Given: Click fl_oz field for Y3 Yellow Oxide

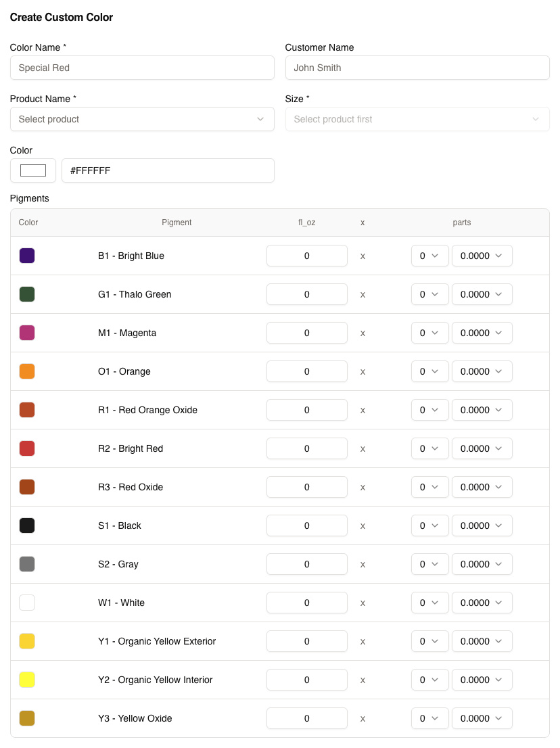Looking at the screenshot, I should [x=306, y=718].
